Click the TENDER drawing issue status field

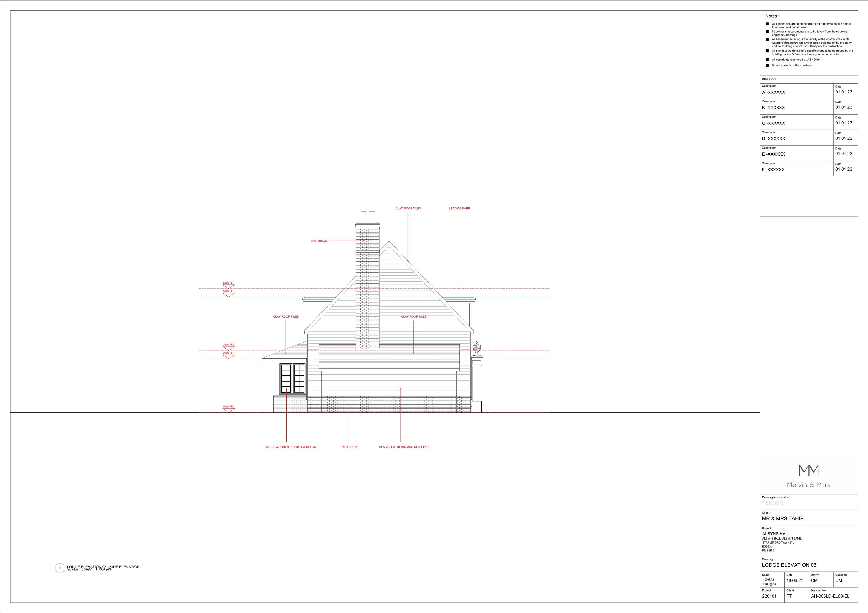[772, 503]
